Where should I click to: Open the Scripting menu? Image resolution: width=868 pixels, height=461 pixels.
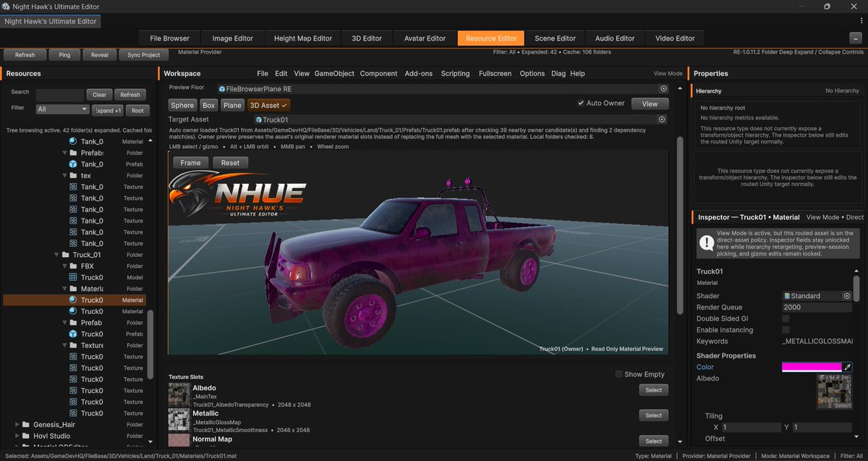pos(456,74)
